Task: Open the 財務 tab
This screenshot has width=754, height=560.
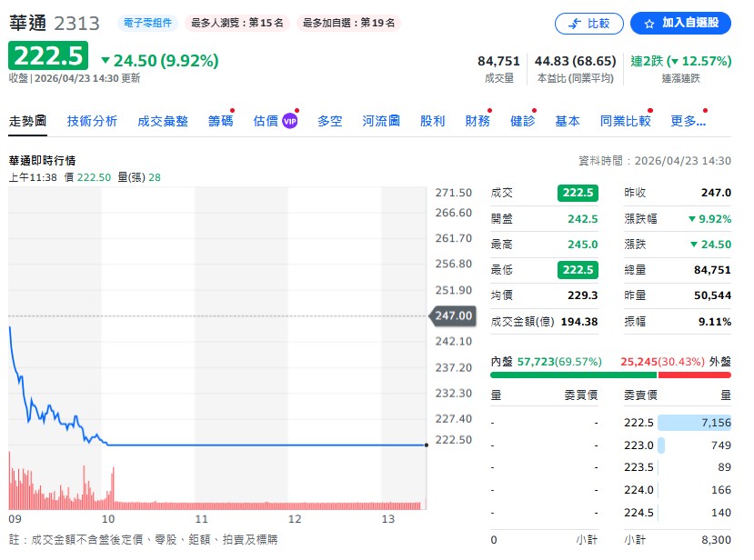Action: [478, 121]
